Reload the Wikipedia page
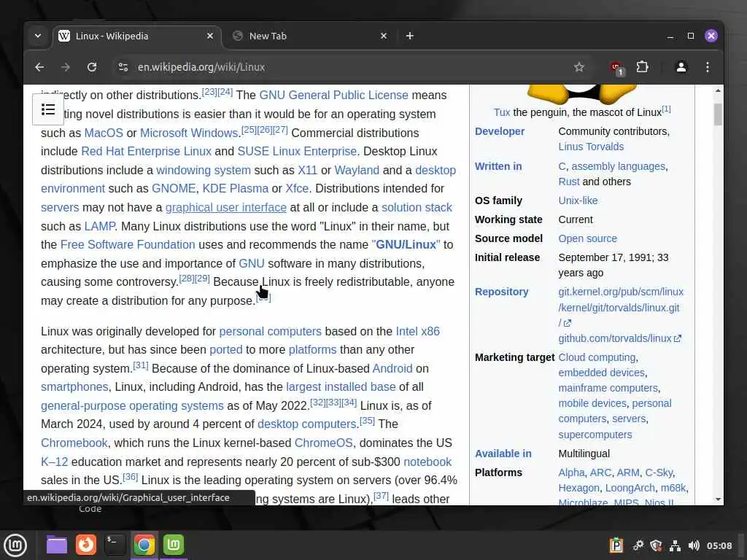 point(92,67)
